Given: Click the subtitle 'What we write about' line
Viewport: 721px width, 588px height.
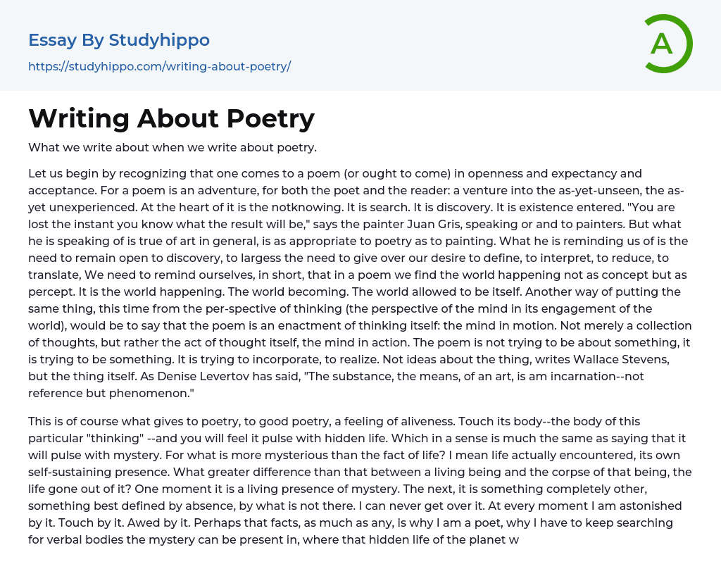Looking at the screenshot, I should coord(173,147).
